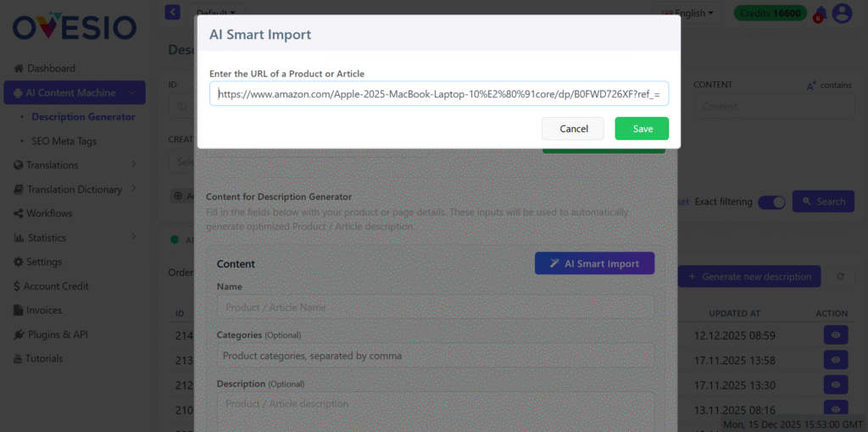Cancel the AI Smart Import dialog
The height and width of the screenshot is (432, 868).
pyautogui.click(x=573, y=129)
